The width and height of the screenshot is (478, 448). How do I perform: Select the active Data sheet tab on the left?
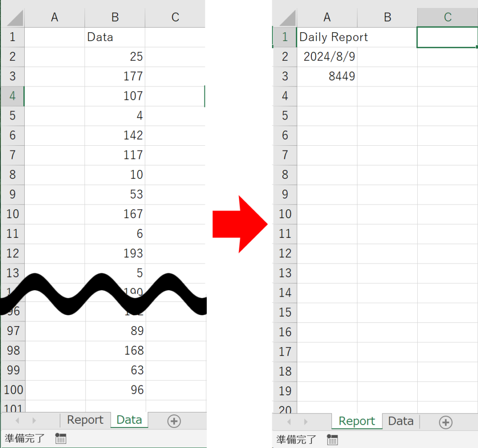(x=129, y=420)
